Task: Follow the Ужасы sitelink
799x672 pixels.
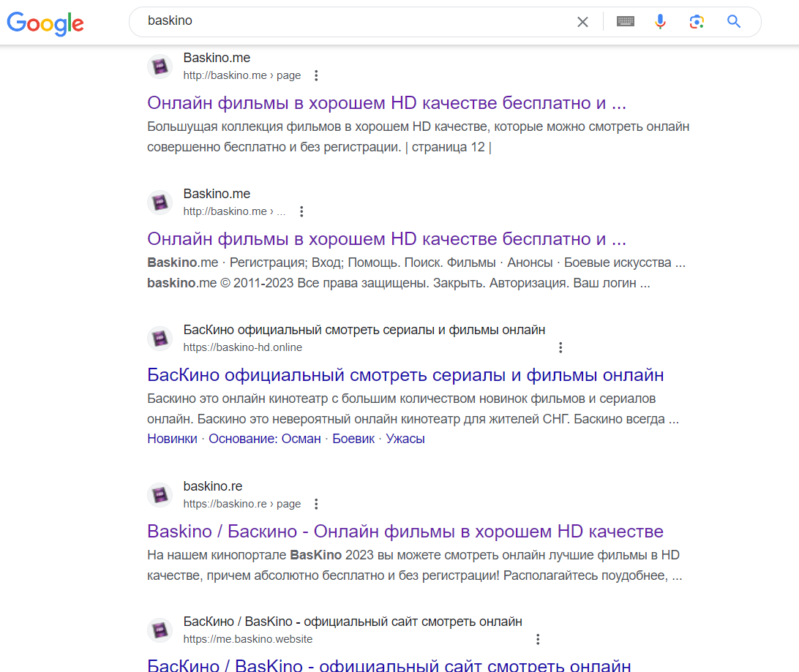Action: coord(405,439)
